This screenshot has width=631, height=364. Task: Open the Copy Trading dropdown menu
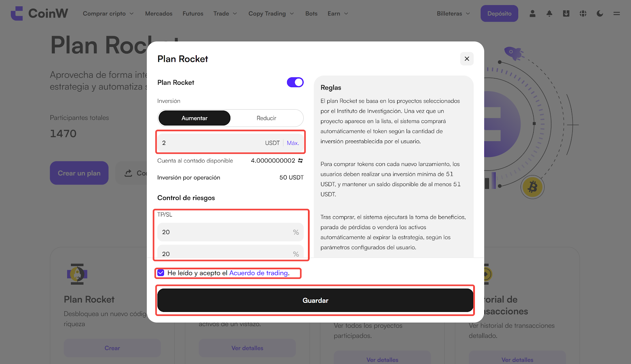point(271,13)
